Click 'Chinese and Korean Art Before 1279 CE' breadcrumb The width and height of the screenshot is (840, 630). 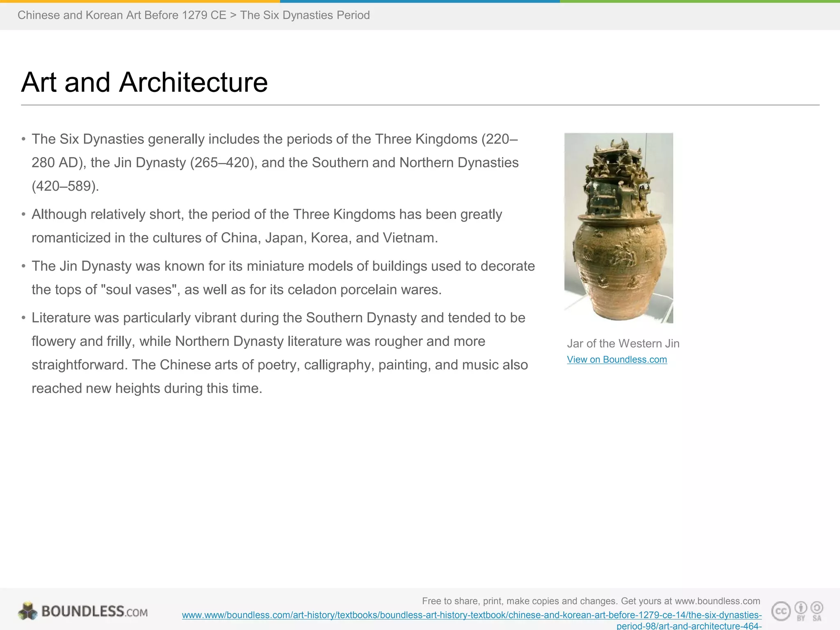pyautogui.click(x=122, y=15)
